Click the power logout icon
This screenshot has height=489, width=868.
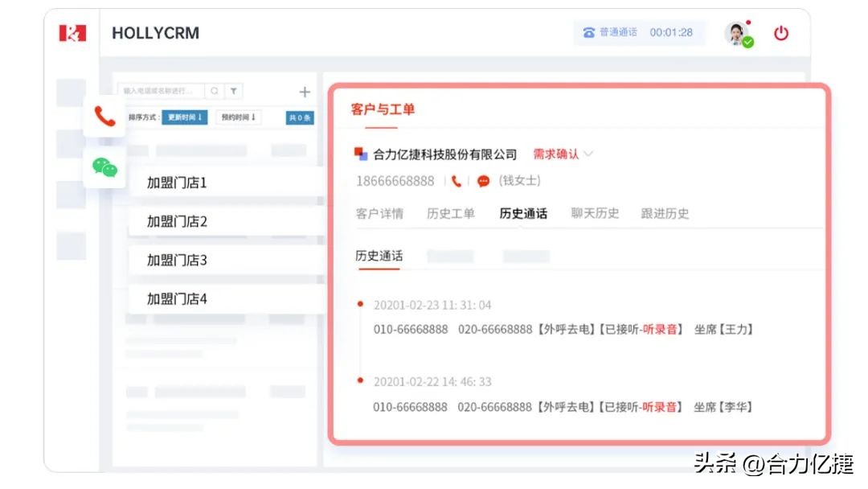780,33
